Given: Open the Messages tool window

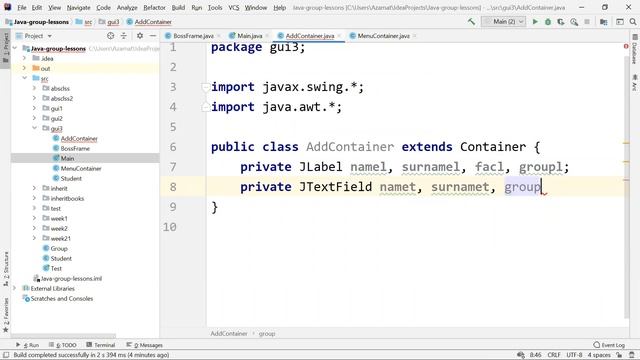Looking at the screenshot, I should [x=144, y=345].
